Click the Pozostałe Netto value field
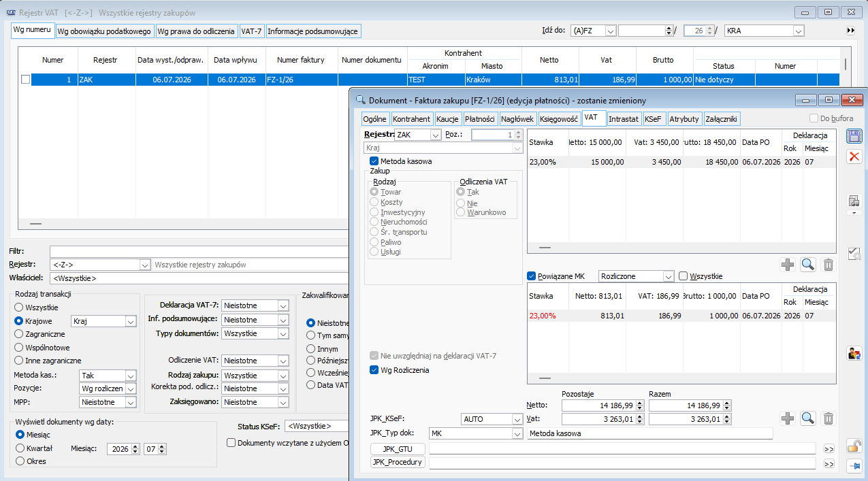Viewport: 868px width, 481px height. click(602, 405)
